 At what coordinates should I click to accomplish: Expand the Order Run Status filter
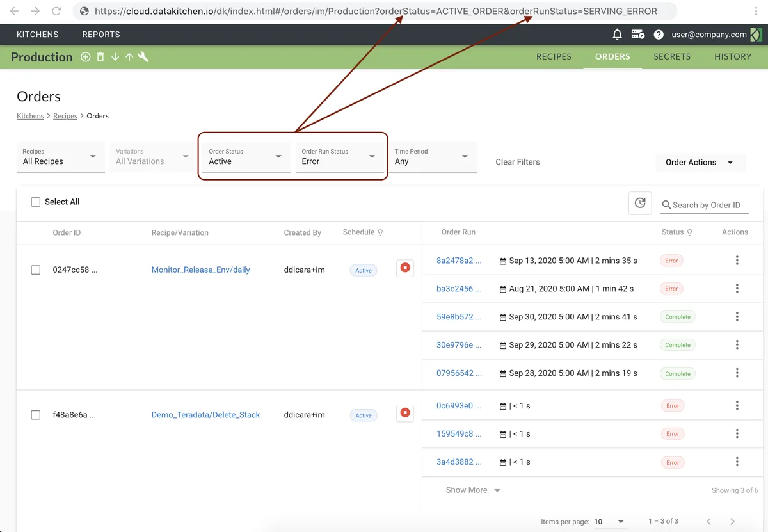tap(339, 157)
